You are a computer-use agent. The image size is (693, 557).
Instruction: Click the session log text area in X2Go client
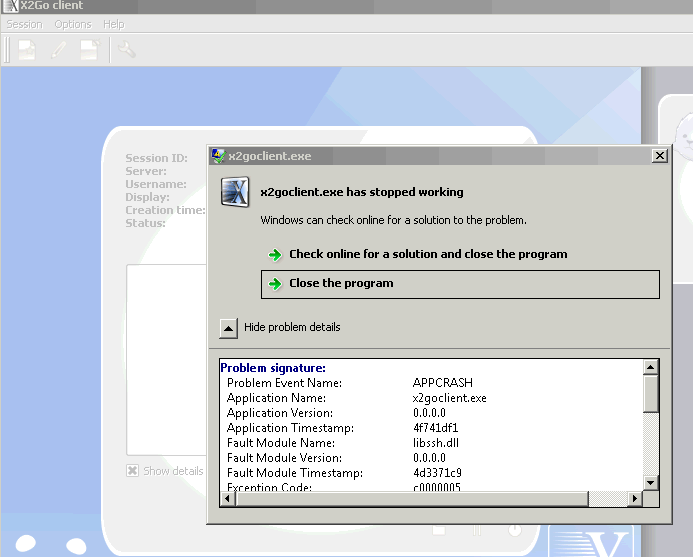pos(167,359)
